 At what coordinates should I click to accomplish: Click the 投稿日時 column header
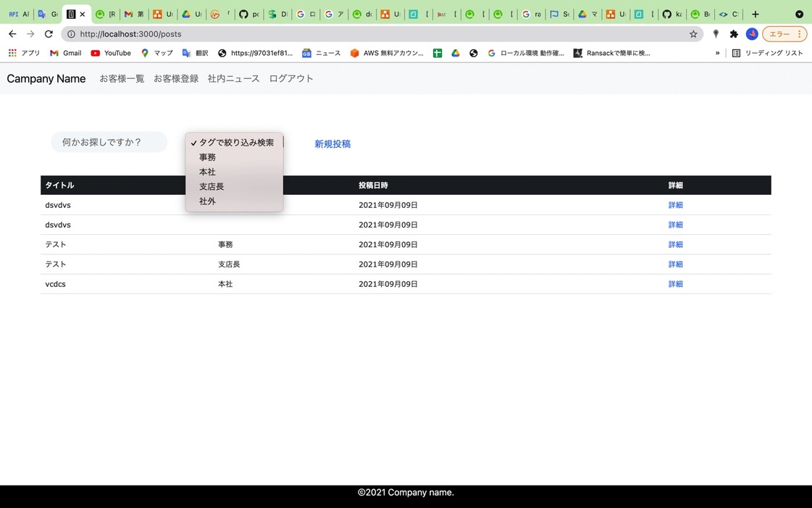pos(373,186)
